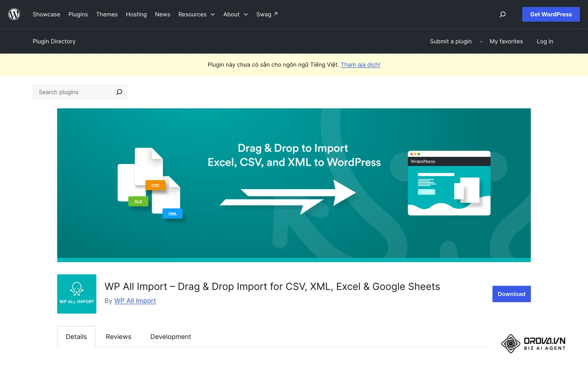This screenshot has height=368, width=588.
Task: Click the WP All Import plugin icon
Action: (x=77, y=294)
